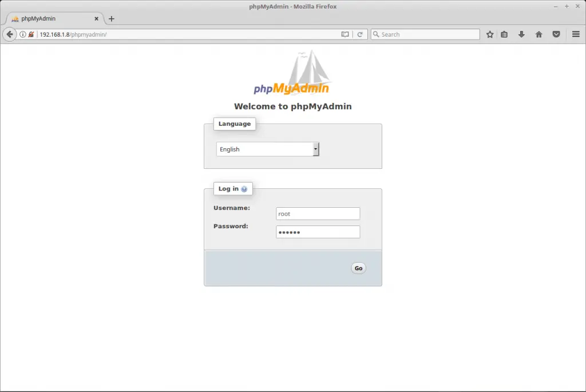
Task: Click the Username label
Action: pos(232,208)
